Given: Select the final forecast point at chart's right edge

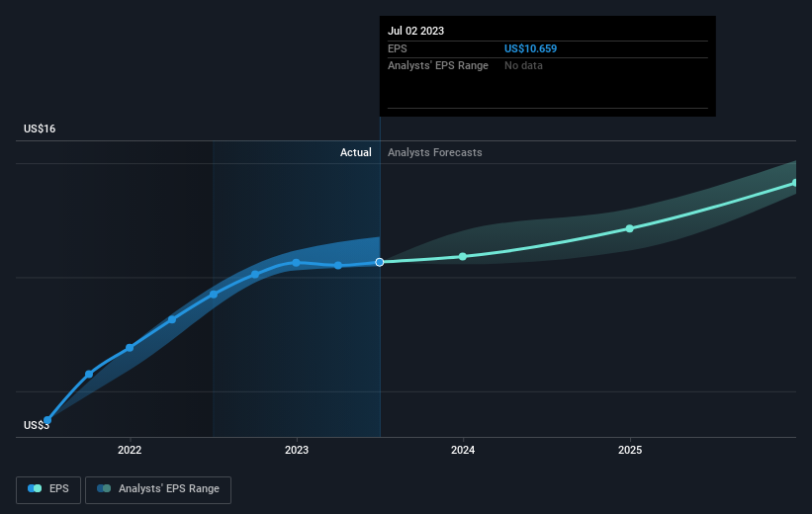Looking at the screenshot, I should [794, 183].
